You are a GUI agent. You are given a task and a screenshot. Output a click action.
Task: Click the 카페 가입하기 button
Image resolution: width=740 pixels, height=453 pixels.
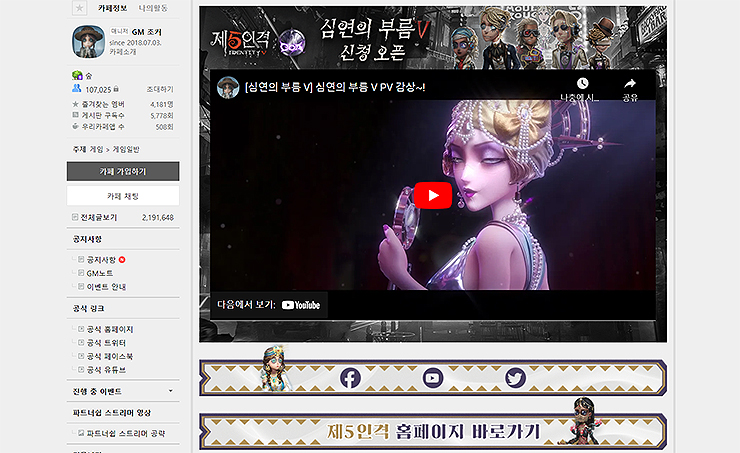click(x=123, y=171)
